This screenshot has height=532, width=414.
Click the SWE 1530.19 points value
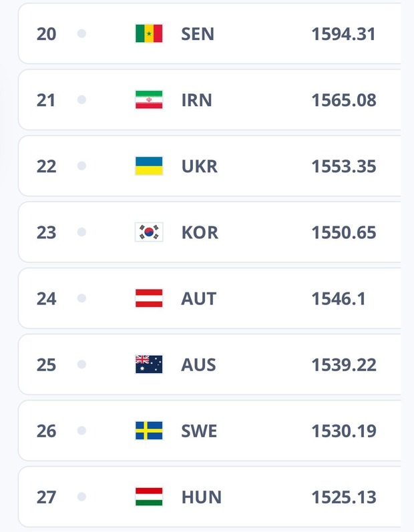click(344, 431)
